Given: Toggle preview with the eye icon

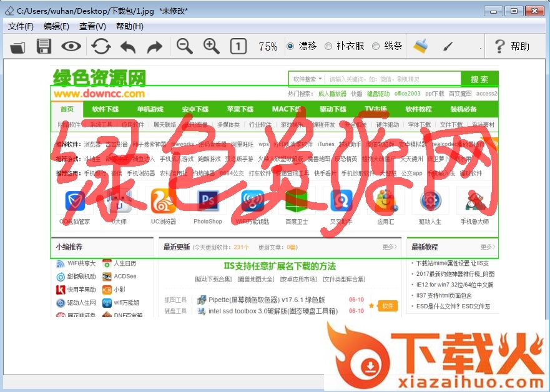Looking at the screenshot, I should (71, 46).
